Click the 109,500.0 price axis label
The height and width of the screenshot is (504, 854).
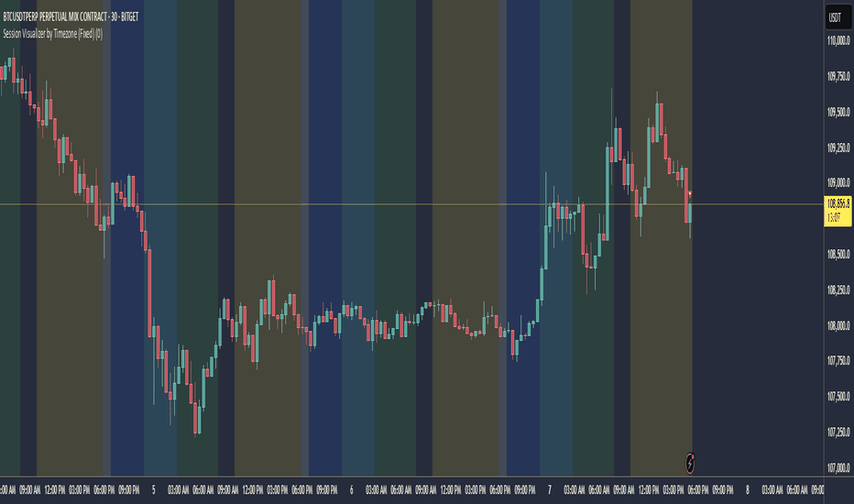[x=838, y=112]
